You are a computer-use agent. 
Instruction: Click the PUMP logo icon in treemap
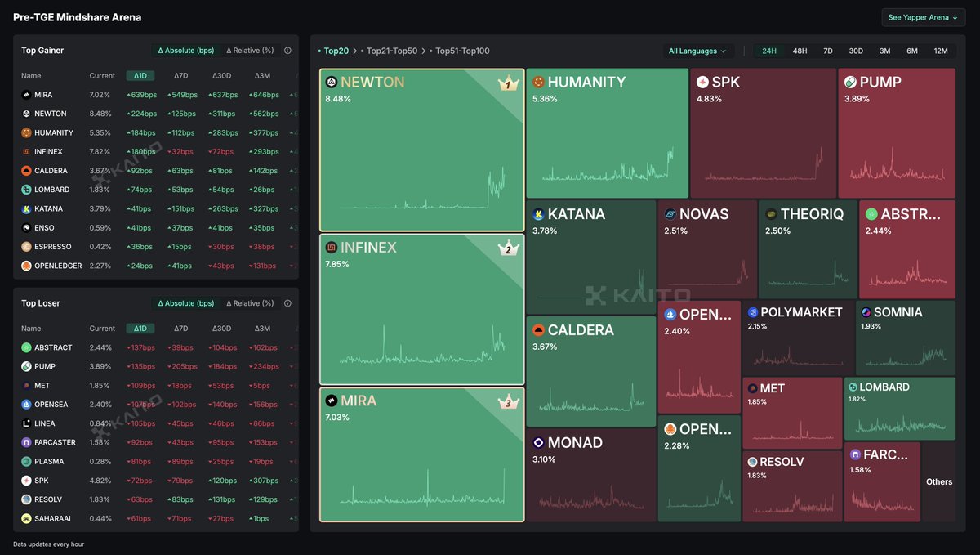click(x=850, y=83)
